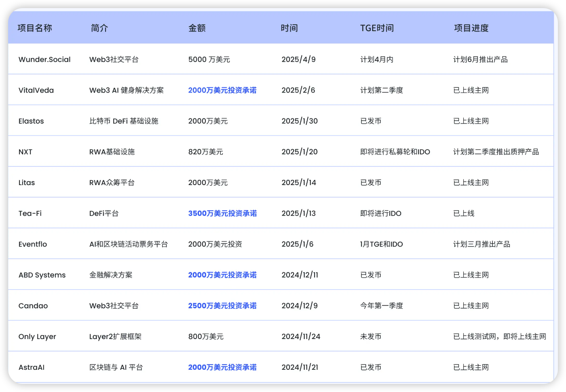Screen dimensions: 566x392
Task: Click the 计划6月推出产品 progress cell
Action: coord(480,59)
